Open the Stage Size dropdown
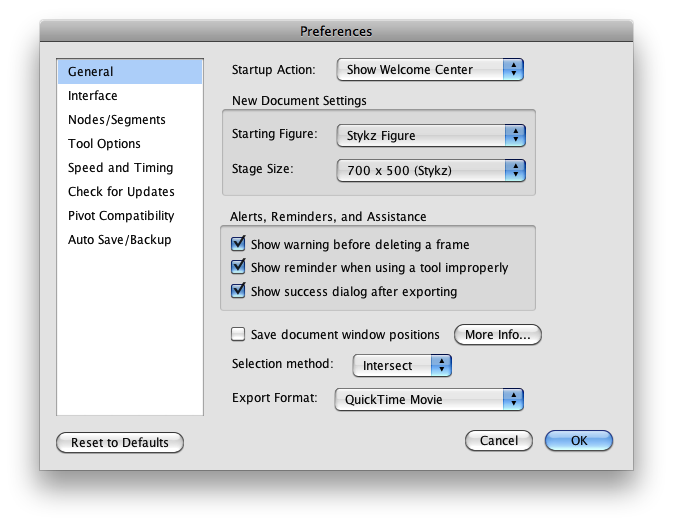Screen dimensions: 673x530 [x=431, y=170]
